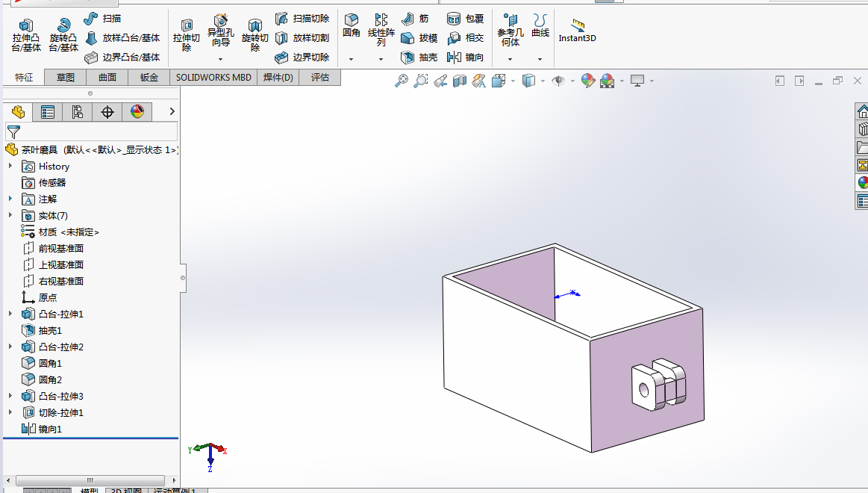
Task: Open the 异型孔向导 hole wizard
Action: tap(220, 31)
